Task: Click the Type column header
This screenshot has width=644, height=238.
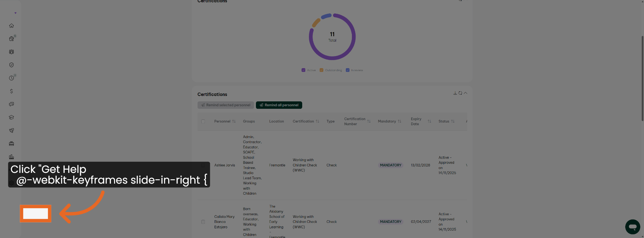Action: (x=330, y=122)
